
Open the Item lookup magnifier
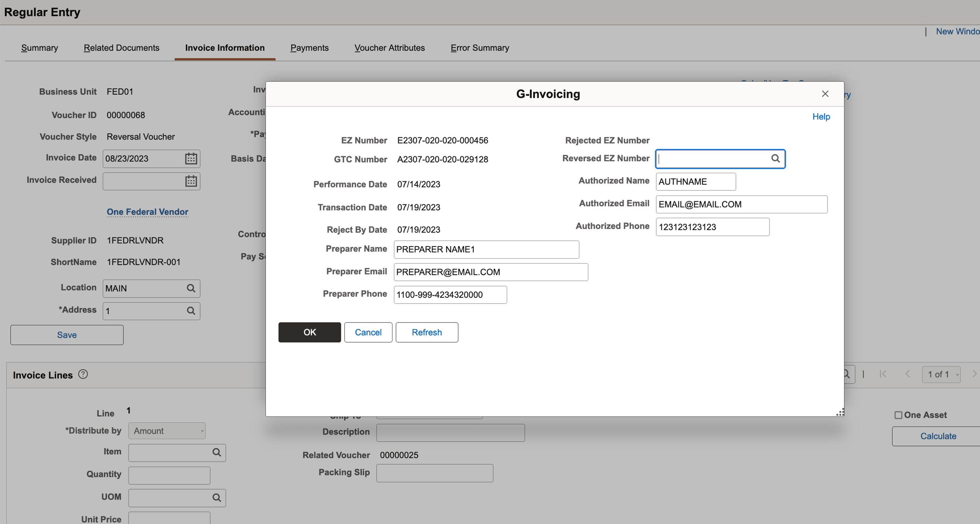pyautogui.click(x=217, y=453)
